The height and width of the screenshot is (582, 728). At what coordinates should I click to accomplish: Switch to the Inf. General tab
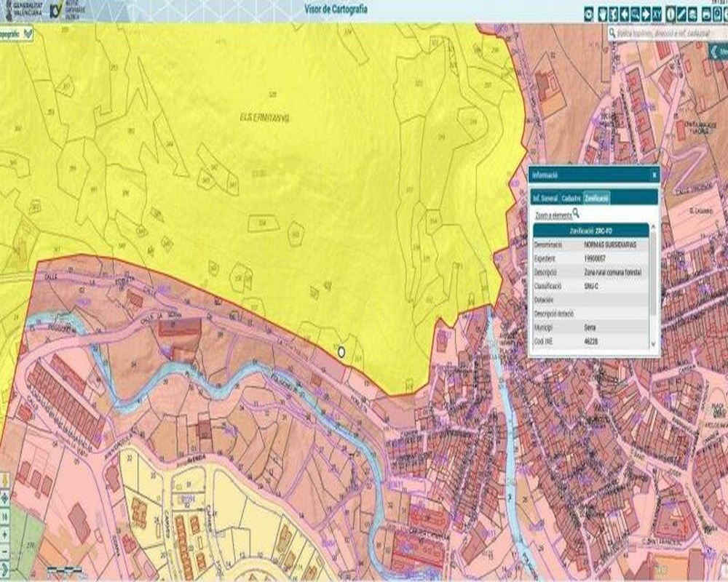pos(545,197)
